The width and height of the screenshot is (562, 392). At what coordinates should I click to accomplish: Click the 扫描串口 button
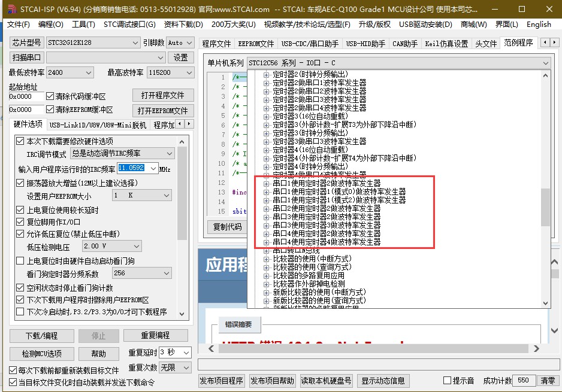pyautogui.click(x=26, y=57)
